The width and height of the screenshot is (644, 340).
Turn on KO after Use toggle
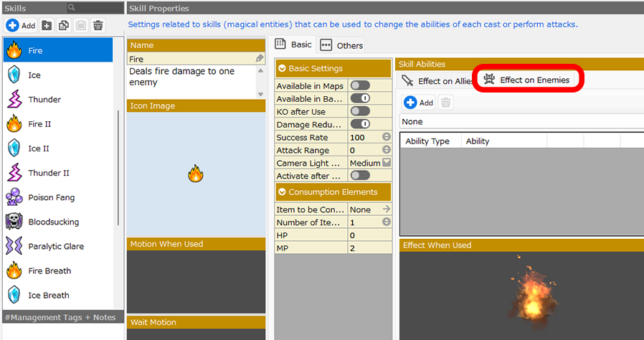point(360,111)
